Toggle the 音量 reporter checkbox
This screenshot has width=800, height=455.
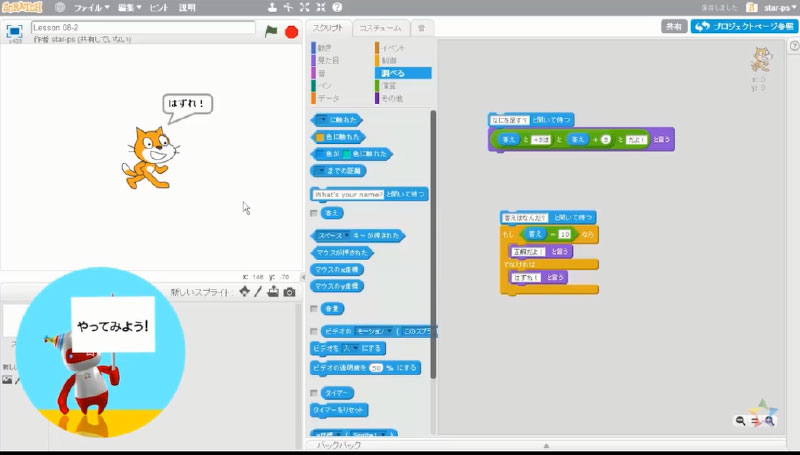coord(314,309)
